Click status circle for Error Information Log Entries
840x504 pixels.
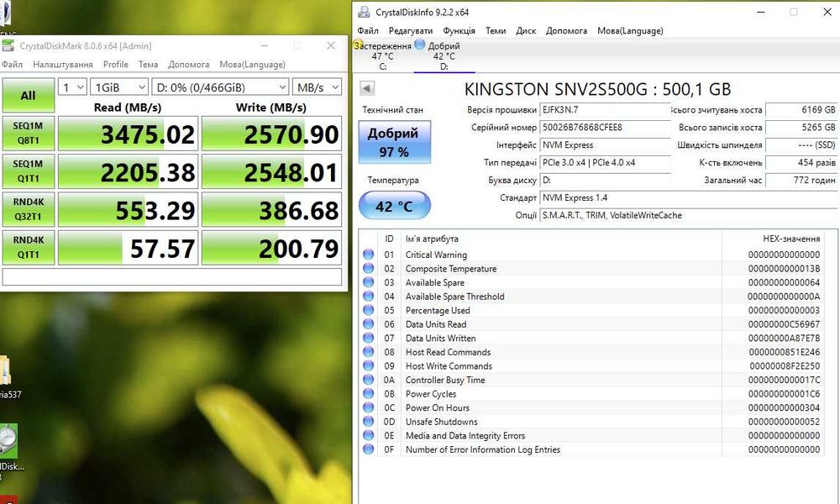coord(368,449)
